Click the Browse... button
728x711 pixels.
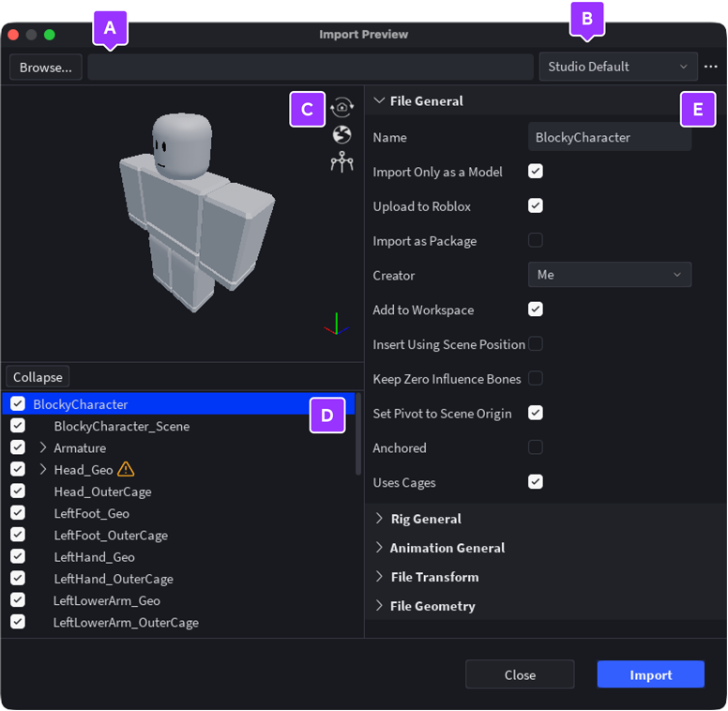point(46,68)
